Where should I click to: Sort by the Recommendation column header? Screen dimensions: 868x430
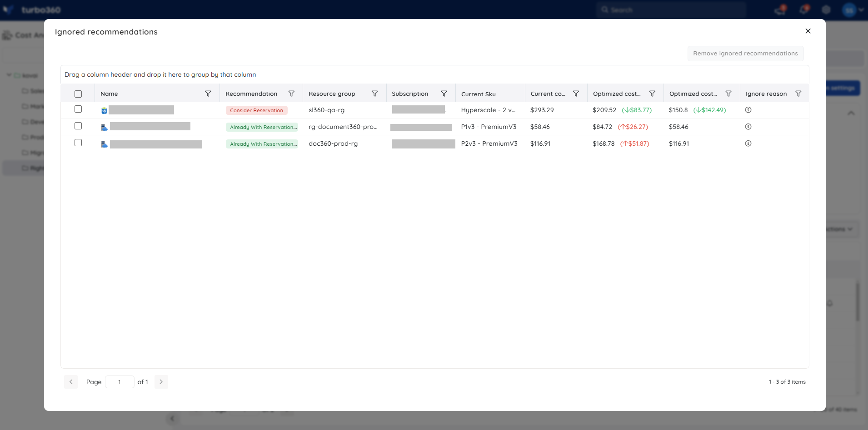[251, 94]
